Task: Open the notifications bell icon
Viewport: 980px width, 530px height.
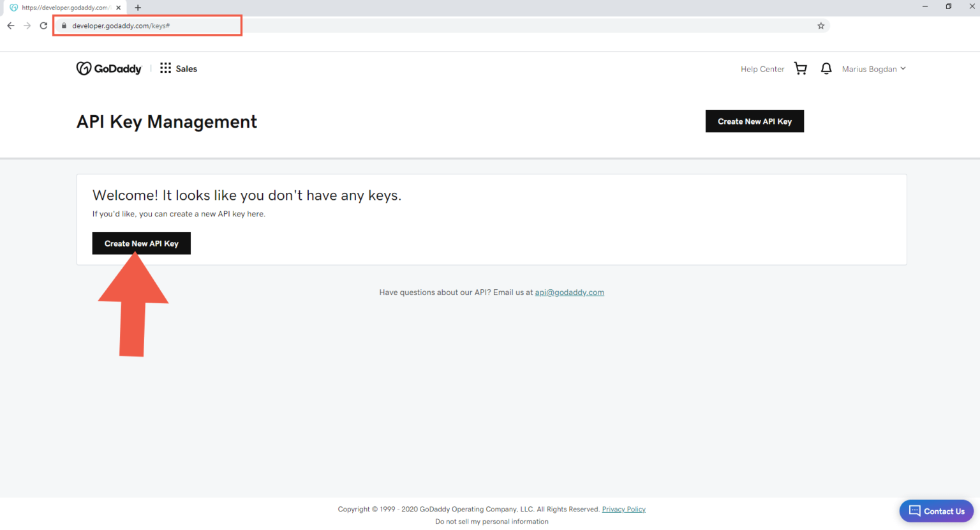Action: tap(826, 68)
